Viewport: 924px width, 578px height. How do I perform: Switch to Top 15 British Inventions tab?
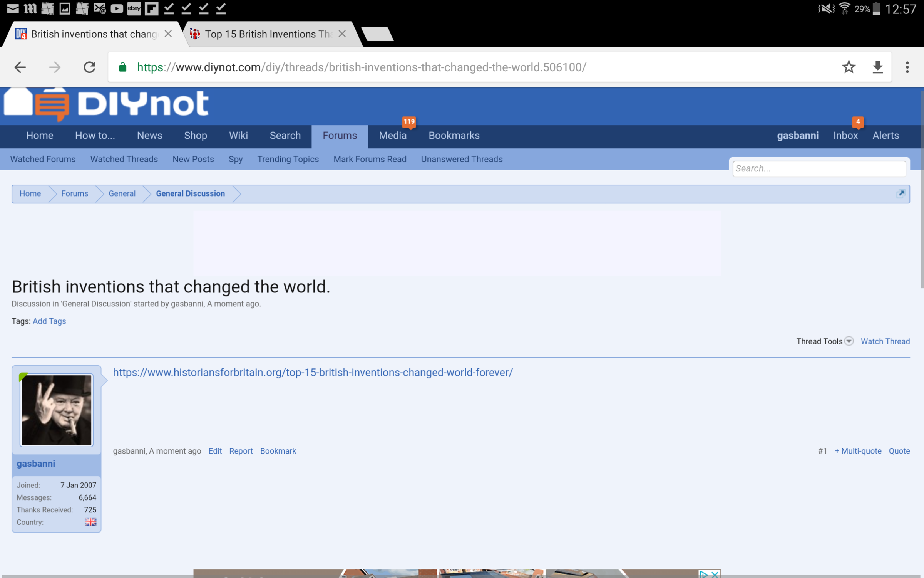tap(268, 34)
